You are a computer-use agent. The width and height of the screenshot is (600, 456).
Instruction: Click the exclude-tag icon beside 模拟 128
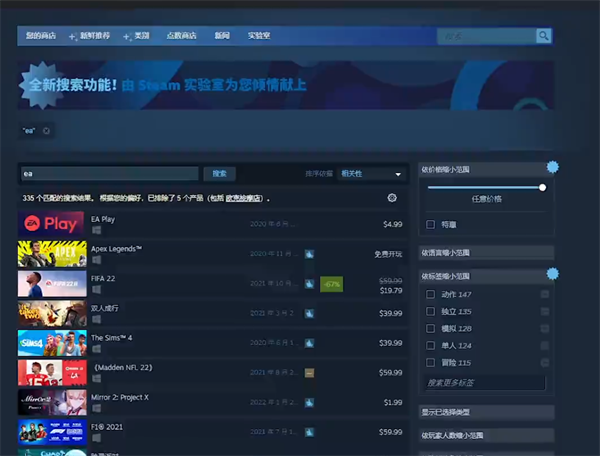point(545,329)
